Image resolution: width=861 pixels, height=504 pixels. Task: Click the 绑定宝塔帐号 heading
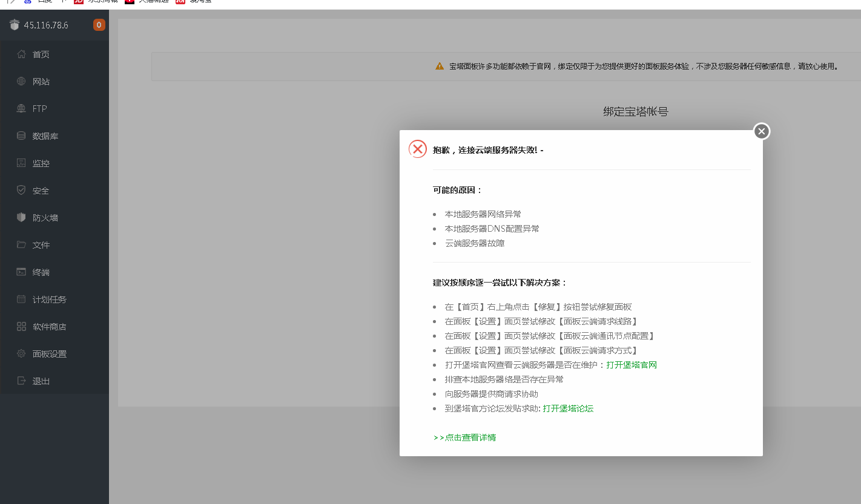(636, 111)
